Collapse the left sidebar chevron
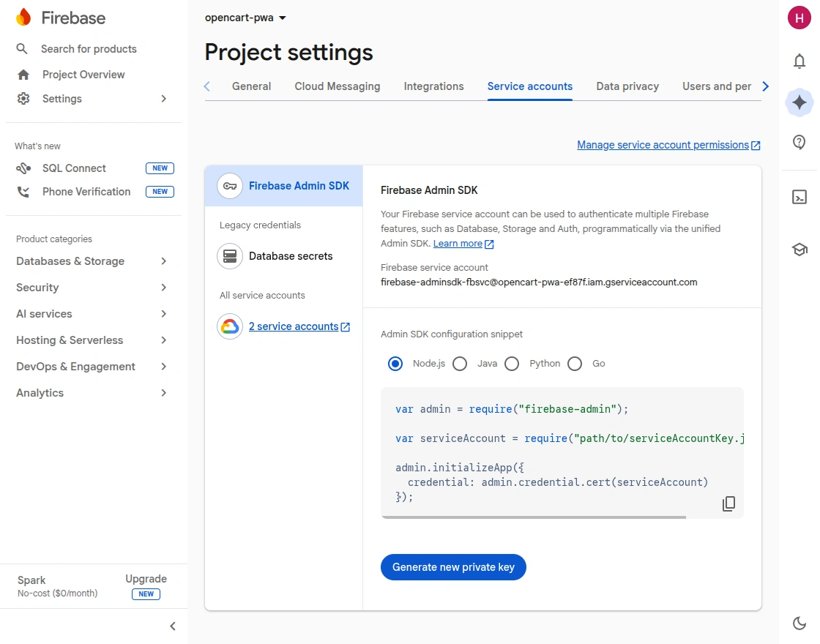The height and width of the screenshot is (644, 820). point(173,626)
